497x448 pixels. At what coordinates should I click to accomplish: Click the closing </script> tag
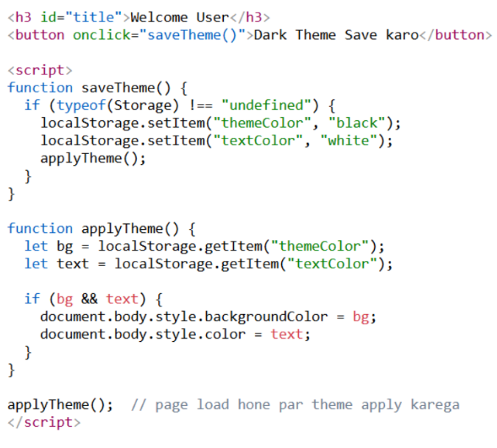pyautogui.click(x=44, y=422)
